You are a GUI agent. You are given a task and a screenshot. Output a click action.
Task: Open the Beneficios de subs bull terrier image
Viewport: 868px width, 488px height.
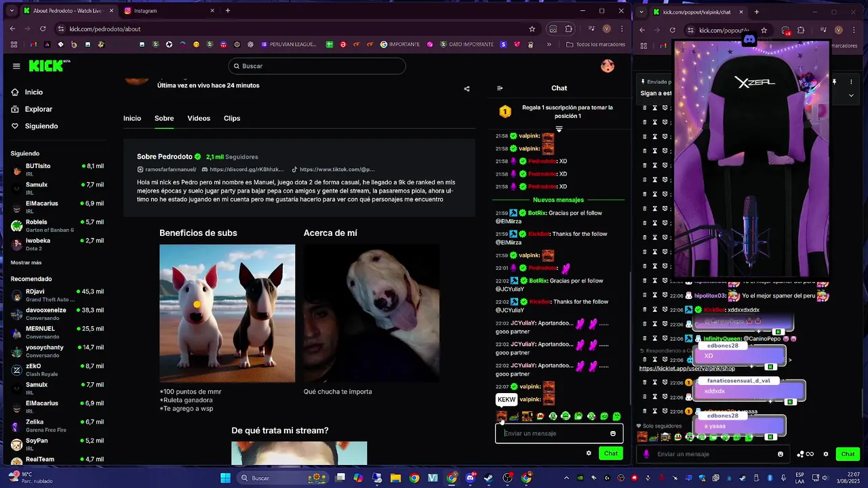pos(227,313)
